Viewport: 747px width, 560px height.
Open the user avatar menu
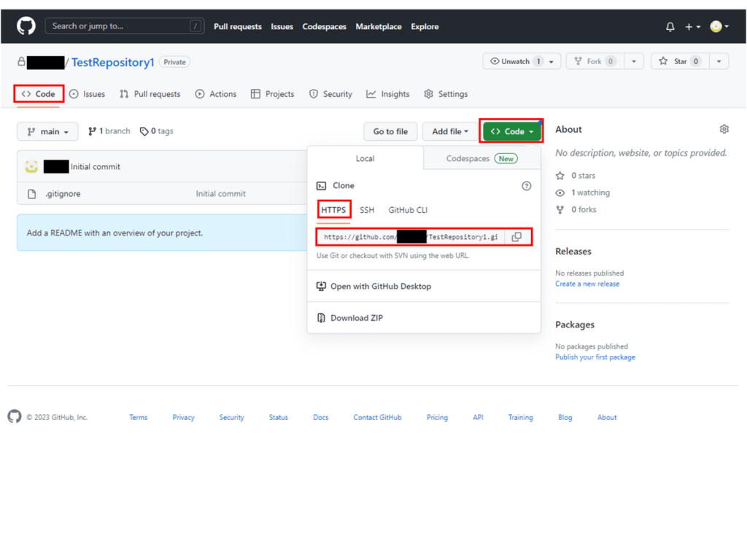tap(719, 27)
